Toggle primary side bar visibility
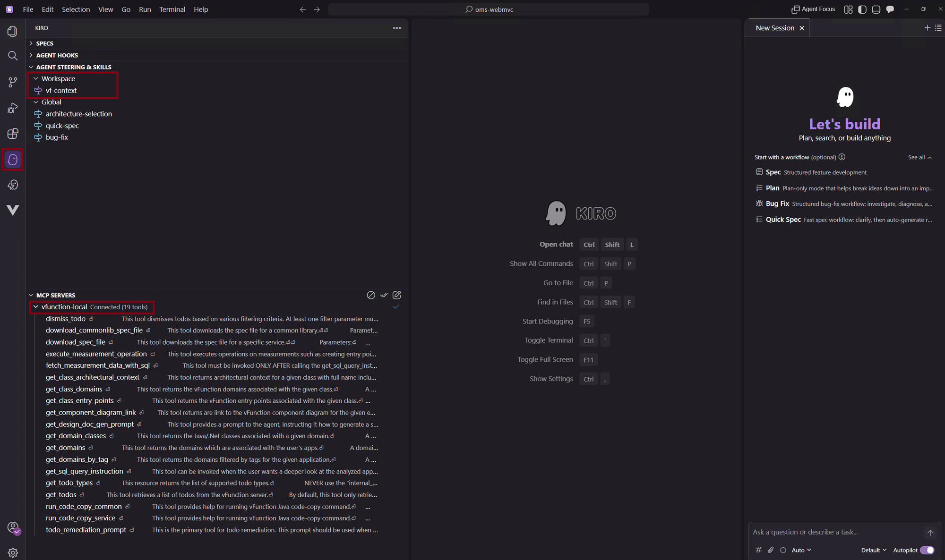The image size is (945, 560). (x=862, y=9)
